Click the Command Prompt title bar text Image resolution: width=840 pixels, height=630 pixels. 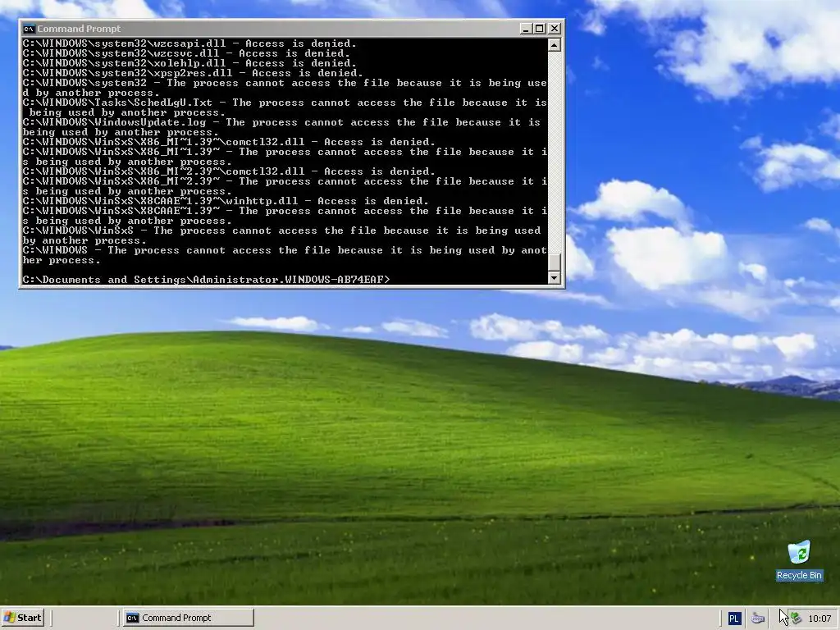point(79,29)
